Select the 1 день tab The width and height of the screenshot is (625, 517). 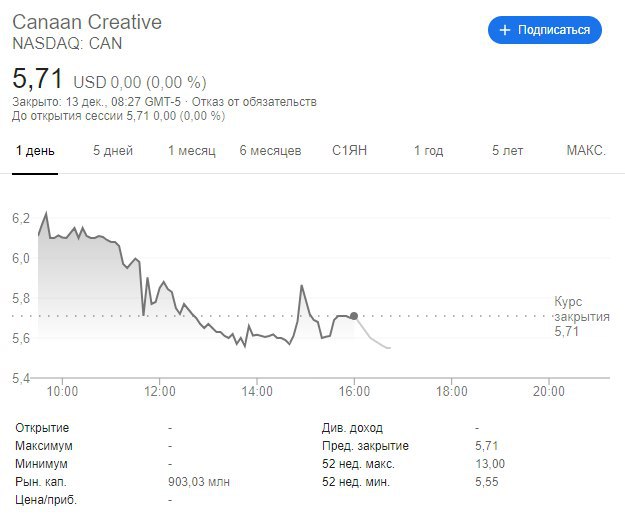click(x=35, y=151)
